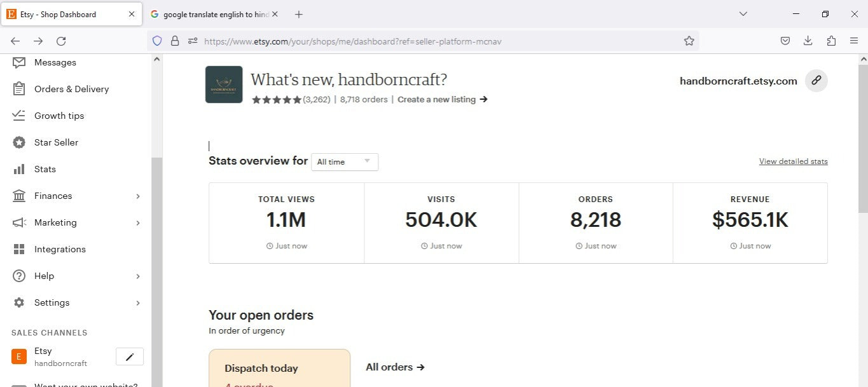Open Orders & Delivery clipboard icon
This screenshot has height=387, width=868.
click(x=19, y=89)
